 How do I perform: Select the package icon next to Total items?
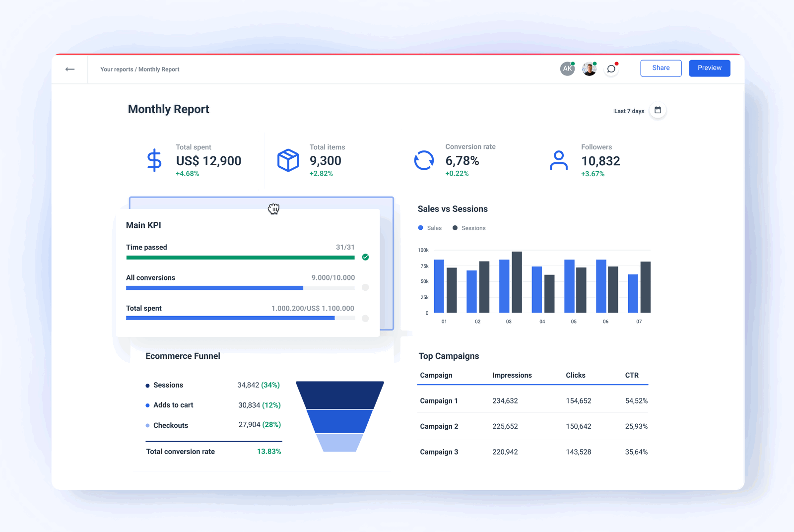coord(288,160)
